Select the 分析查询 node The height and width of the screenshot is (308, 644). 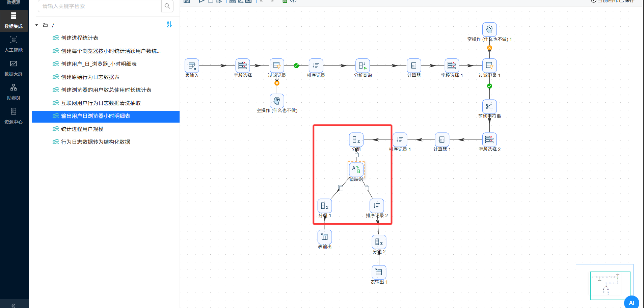[363, 66]
